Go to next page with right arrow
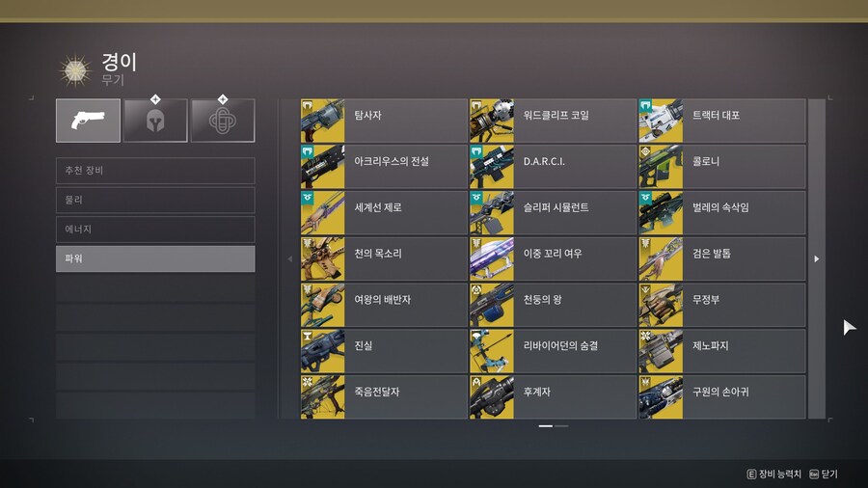Image resolution: width=868 pixels, height=488 pixels. tap(817, 258)
